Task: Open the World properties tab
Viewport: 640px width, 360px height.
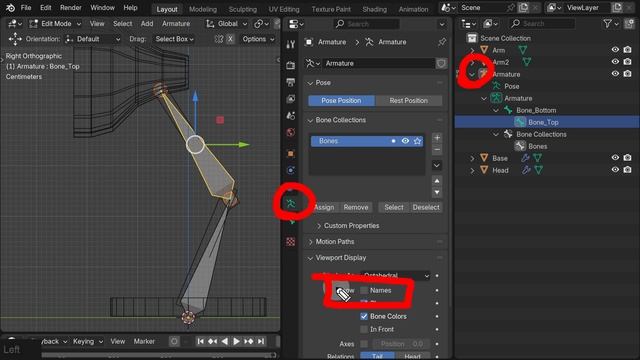Action: 291,133
